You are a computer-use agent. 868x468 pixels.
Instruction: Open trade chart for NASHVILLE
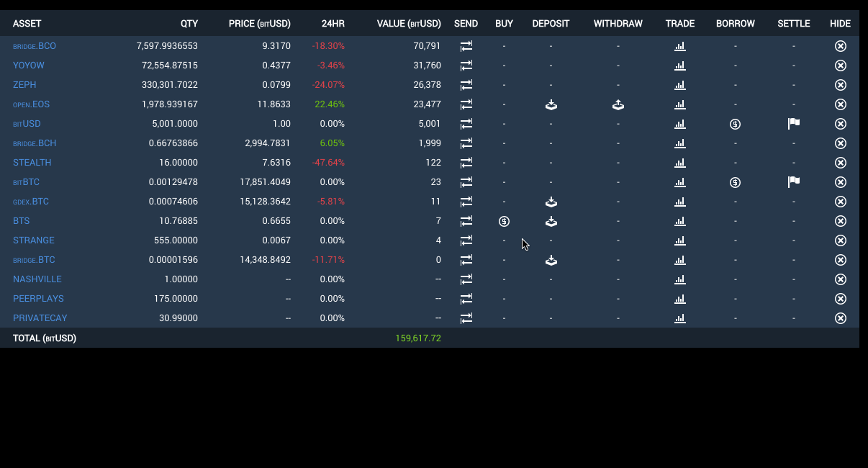680,279
